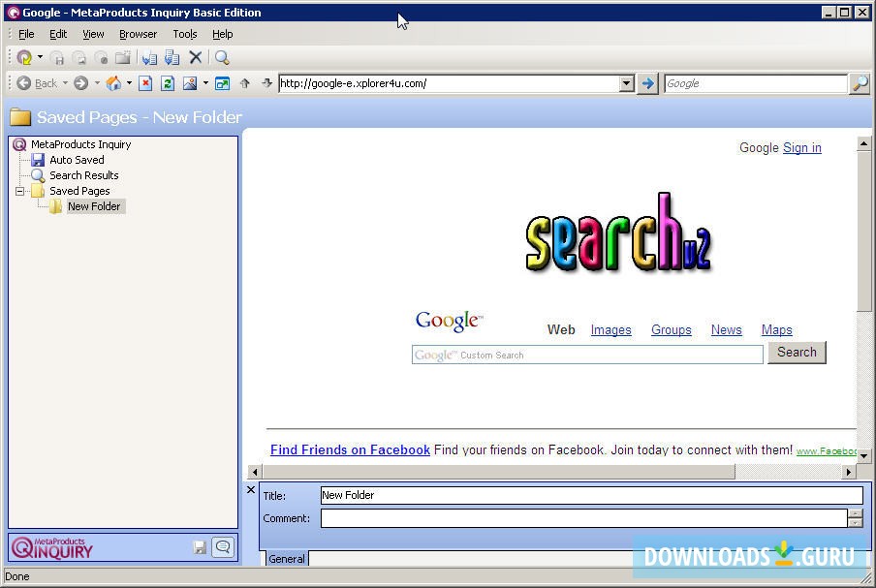Click the Search button on the page
Screen dimensions: 876x588
click(x=797, y=353)
